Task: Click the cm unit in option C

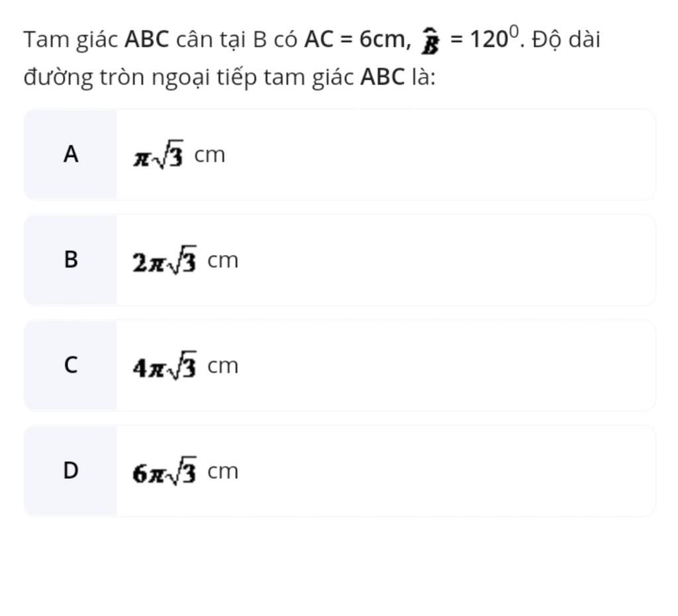Action: click(x=223, y=366)
